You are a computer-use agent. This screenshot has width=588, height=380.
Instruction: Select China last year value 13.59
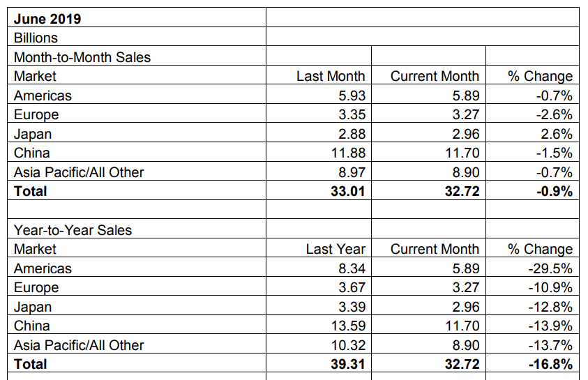pyautogui.click(x=348, y=326)
